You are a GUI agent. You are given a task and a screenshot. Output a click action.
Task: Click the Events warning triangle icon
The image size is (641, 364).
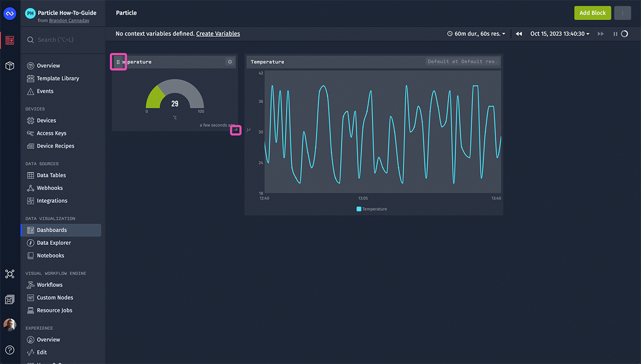[x=30, y=91]
